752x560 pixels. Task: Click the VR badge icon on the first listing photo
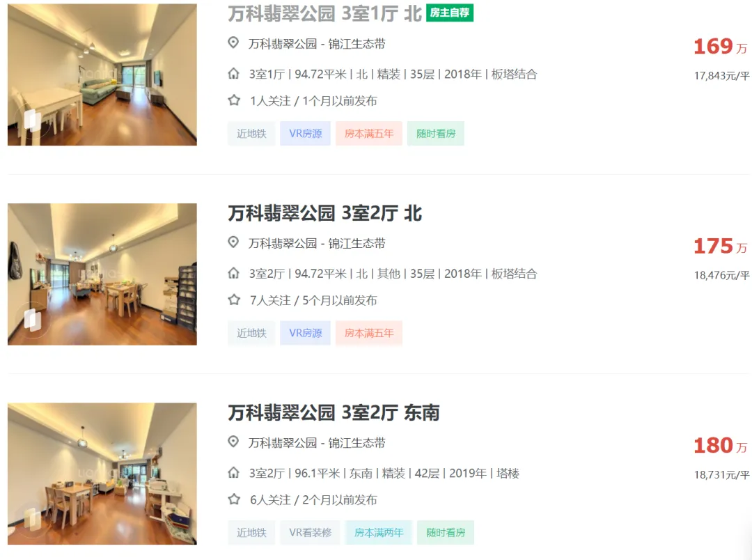pyautogui.click(x=33, y=120)
